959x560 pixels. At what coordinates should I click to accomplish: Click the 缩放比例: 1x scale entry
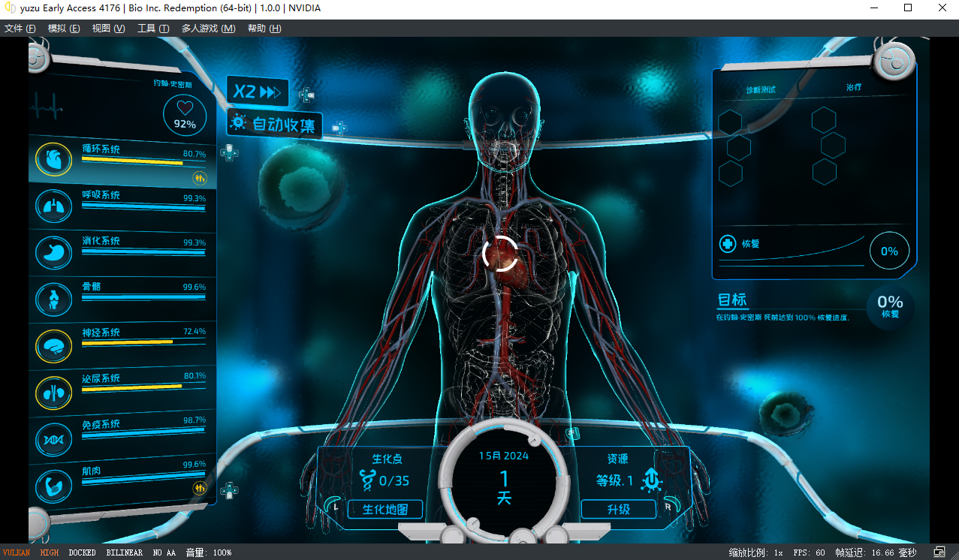click(755, 552)
